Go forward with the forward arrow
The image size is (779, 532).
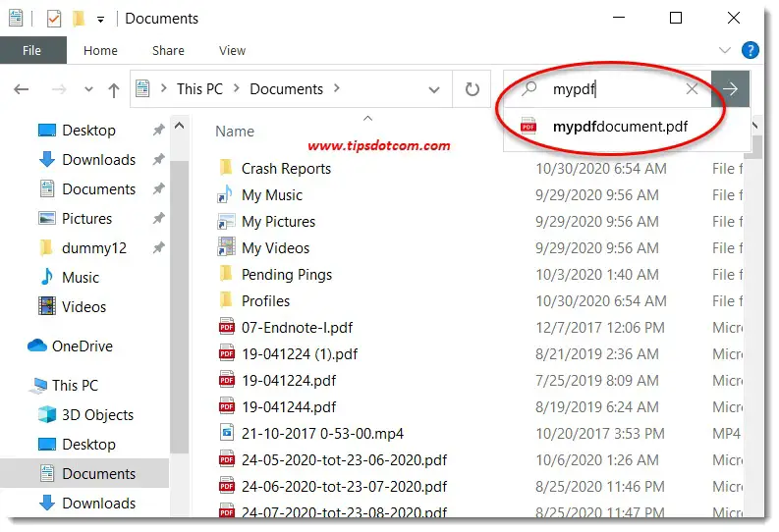point(59,89)
